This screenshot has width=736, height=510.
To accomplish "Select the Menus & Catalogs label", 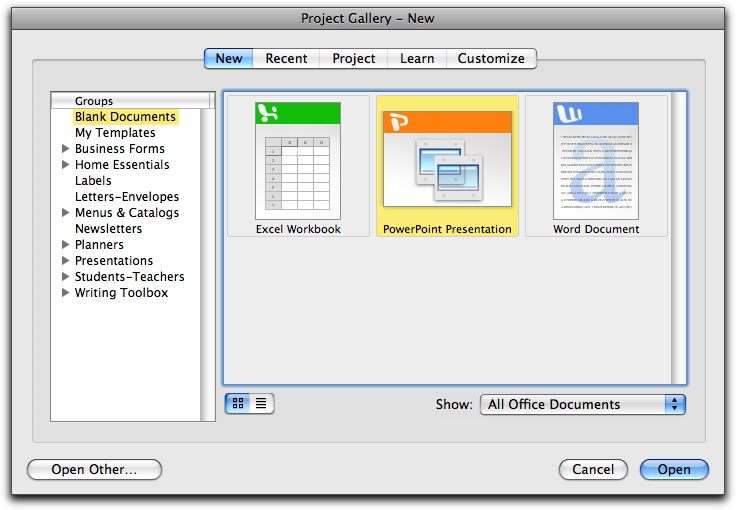I will point(127,213).
